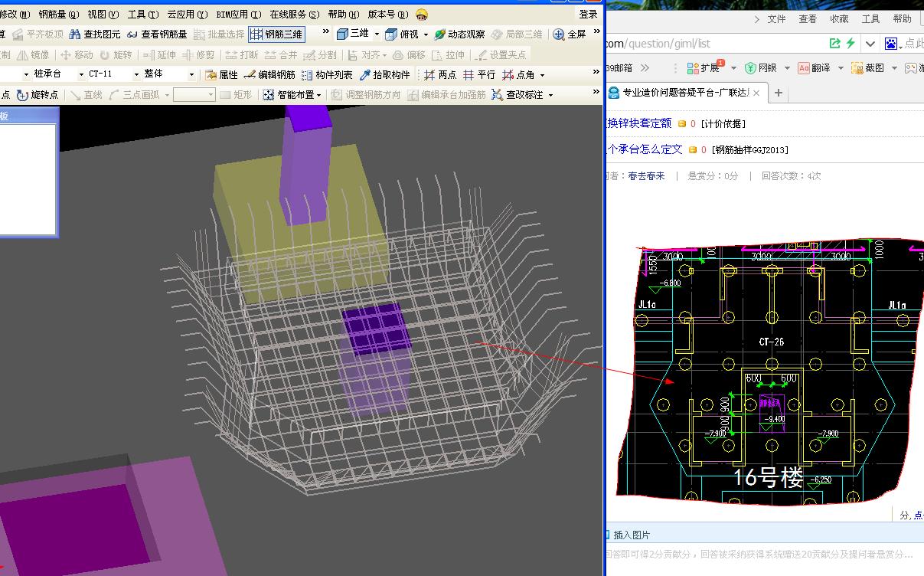Screen dimensions: 924x576
Task: Click the 拉伸 stretch tool
Action: click(448, 54)
